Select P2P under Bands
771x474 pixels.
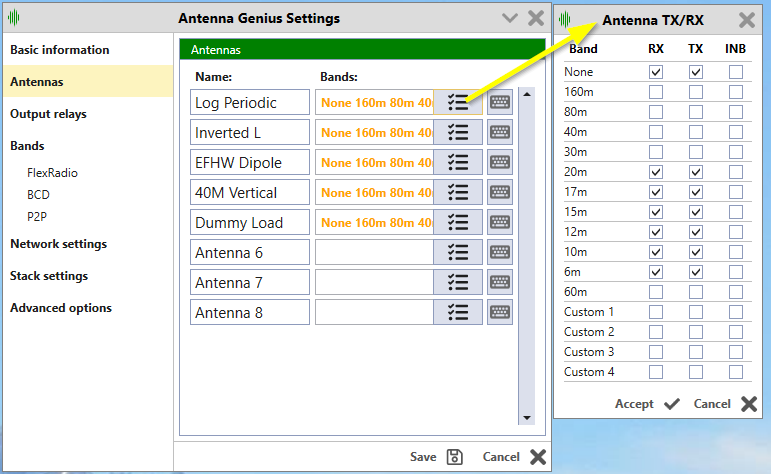tap(37, 216)
